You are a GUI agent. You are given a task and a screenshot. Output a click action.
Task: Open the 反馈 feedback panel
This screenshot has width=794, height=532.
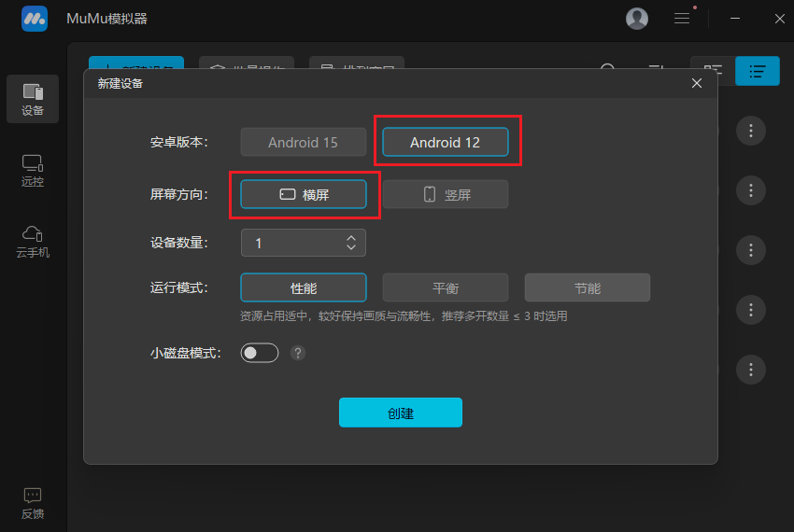pyautogui.click(x=33, y=503)
